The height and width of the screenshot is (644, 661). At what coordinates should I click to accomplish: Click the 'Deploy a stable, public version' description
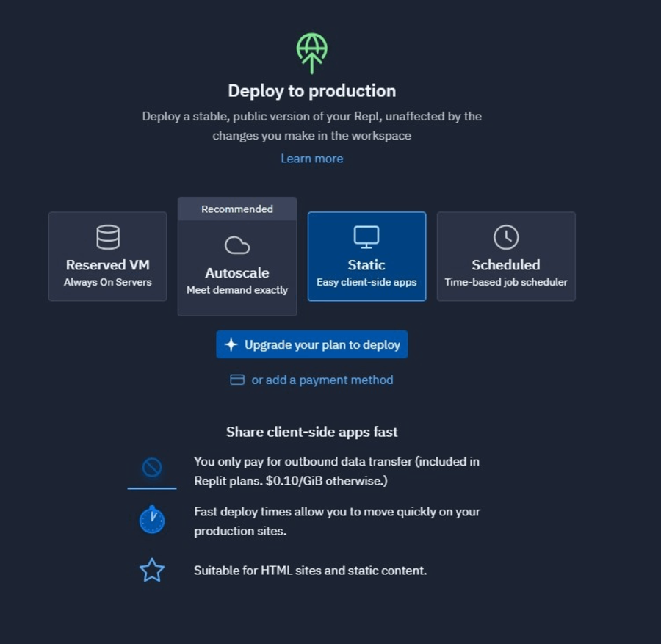[312, 126]
